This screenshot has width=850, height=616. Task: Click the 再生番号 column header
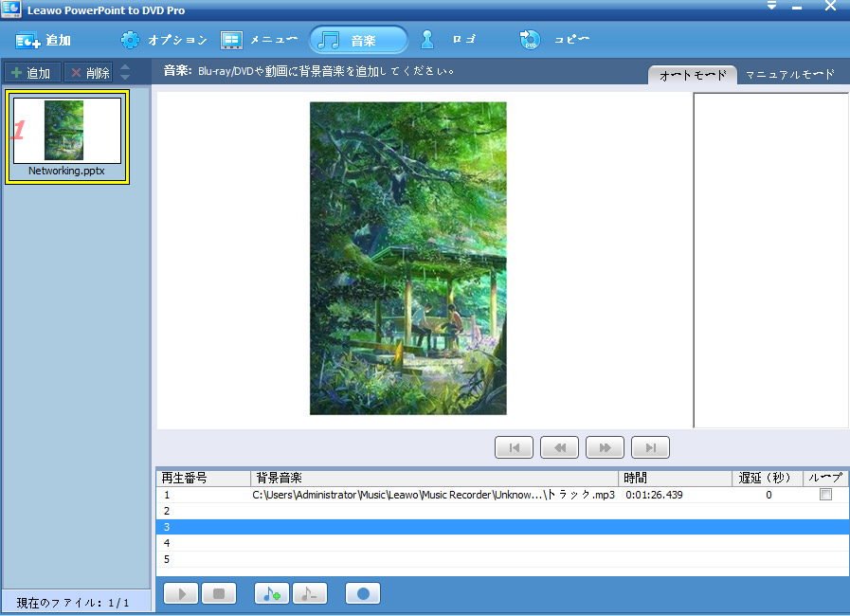pos(204,478)
